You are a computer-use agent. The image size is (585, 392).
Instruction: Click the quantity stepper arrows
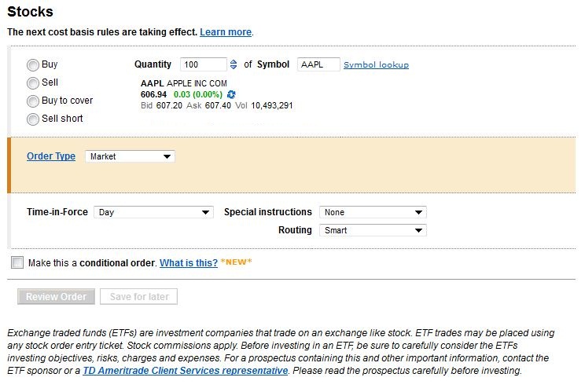tap(234, 64)
